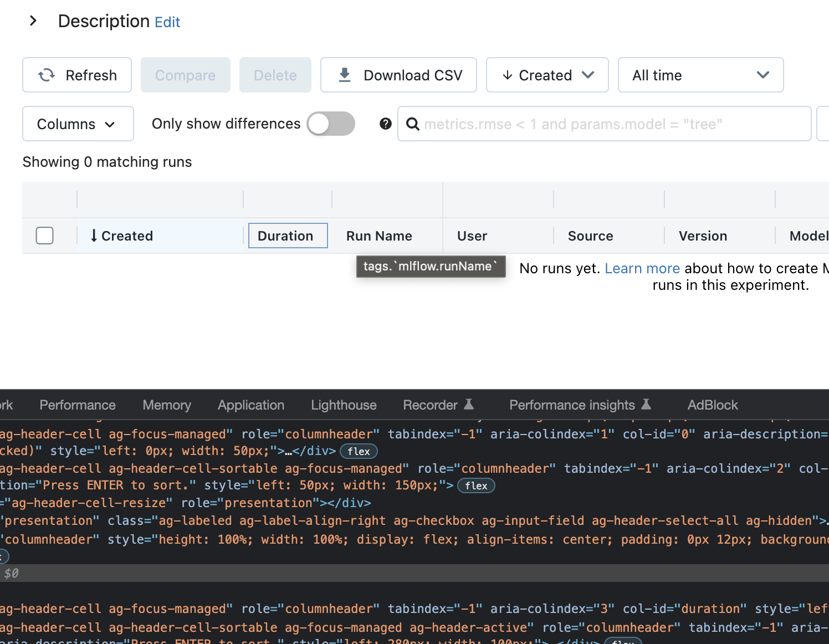This screenshot has height=644, width=829.
Task: Enable the Only show differences toggle
Action: tap(331, 124)
